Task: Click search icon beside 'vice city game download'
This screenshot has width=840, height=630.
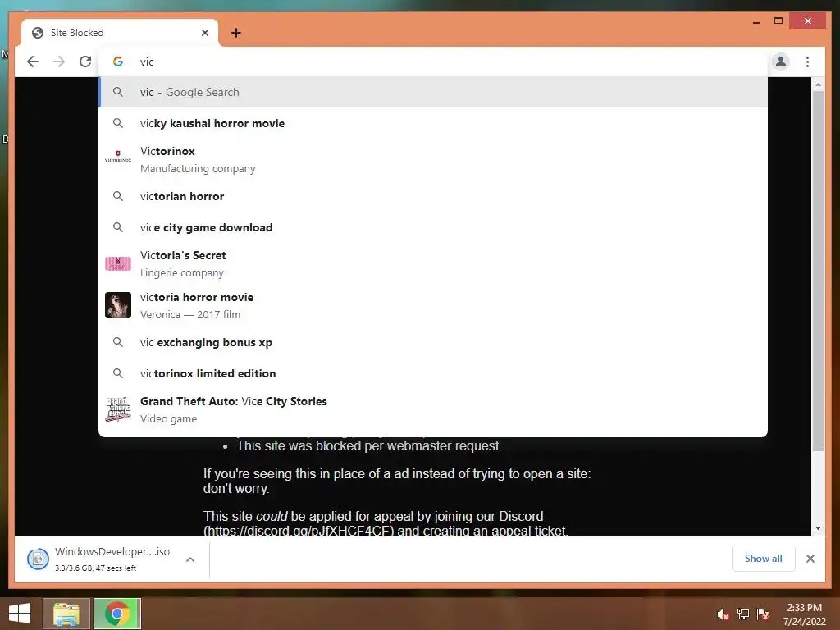Action: 118,227
